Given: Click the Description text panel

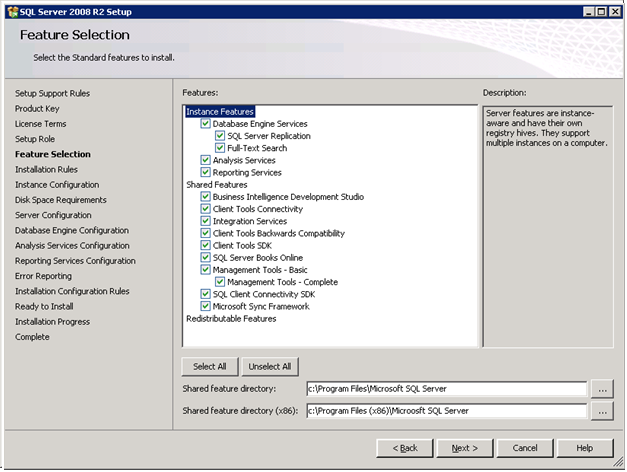Looking at the screenshot, I should (x=548, y=226).
